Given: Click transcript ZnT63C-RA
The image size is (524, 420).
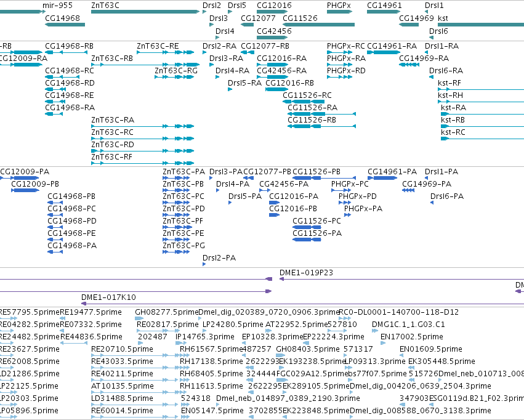Looking at the screenshot, I should (113, 119).
